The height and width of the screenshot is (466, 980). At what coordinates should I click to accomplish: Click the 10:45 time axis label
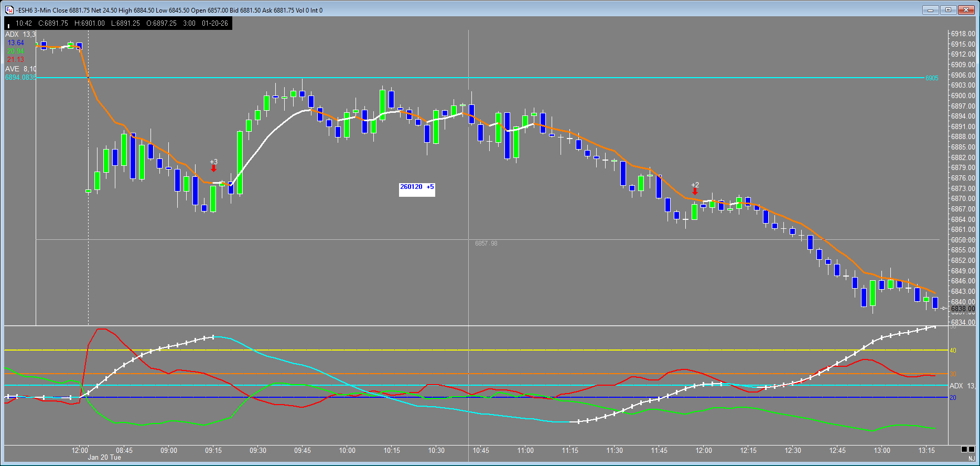(x=481, y=450)
